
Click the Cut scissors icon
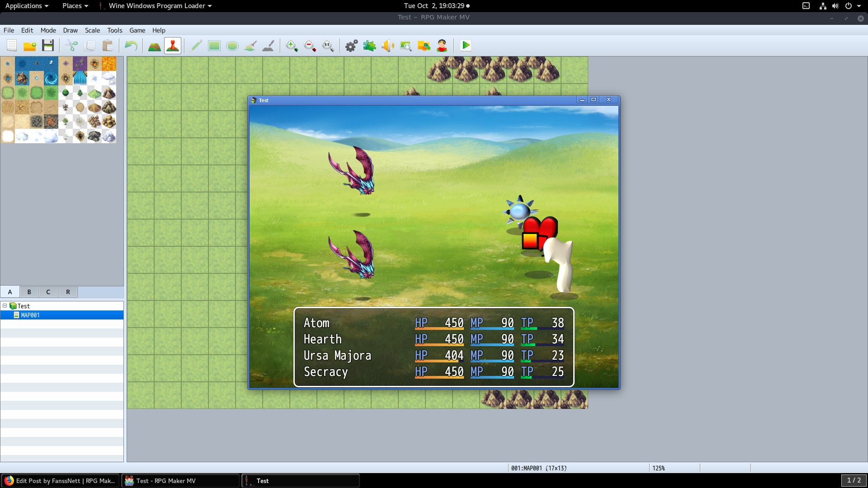[71, 46]
